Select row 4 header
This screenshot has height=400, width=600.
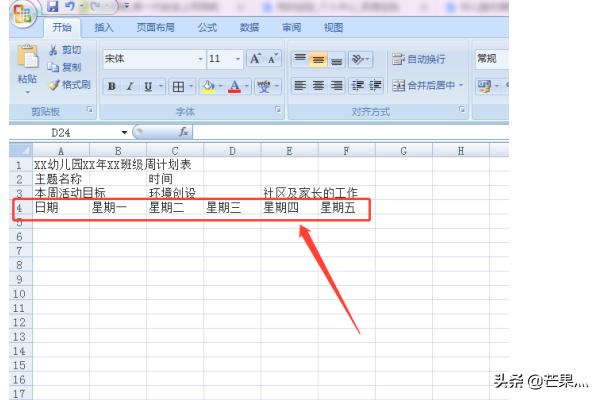tap(19, 208)
